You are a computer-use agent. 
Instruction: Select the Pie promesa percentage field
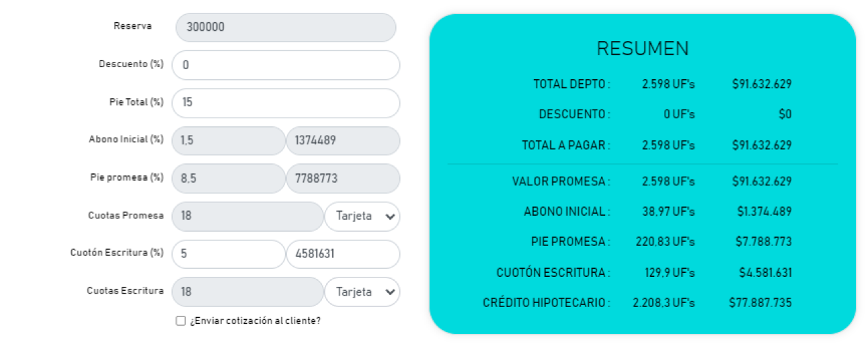pos(229,179)
